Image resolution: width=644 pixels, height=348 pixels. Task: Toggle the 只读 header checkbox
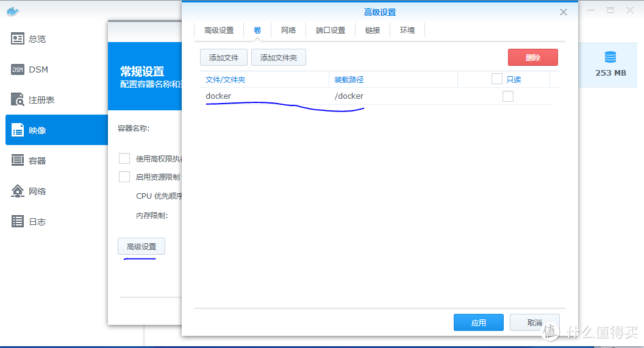pyautogui.click(x=496, y=79)
